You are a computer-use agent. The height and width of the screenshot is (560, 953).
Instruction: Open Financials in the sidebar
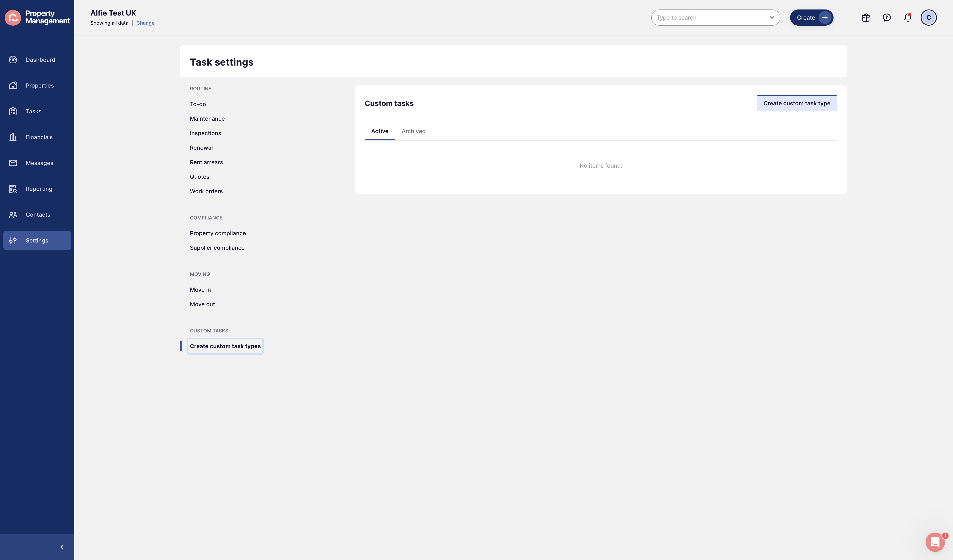37,137
